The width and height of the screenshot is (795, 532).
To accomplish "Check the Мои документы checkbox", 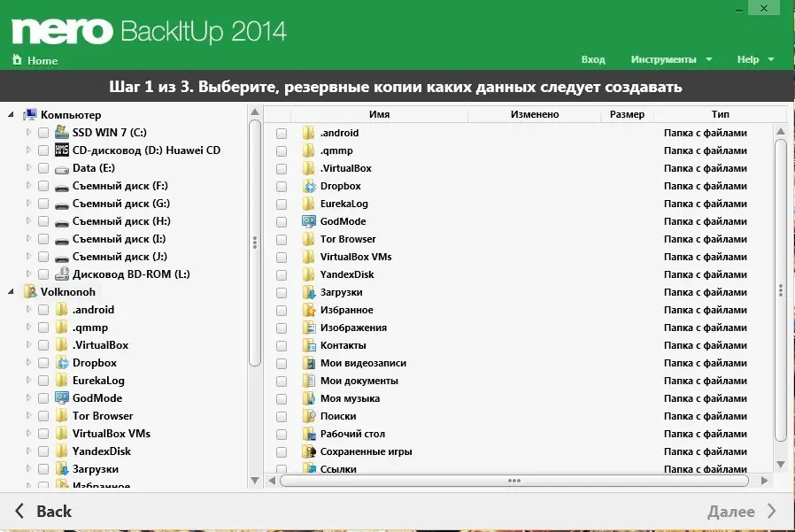I will (x=282, y=382).
